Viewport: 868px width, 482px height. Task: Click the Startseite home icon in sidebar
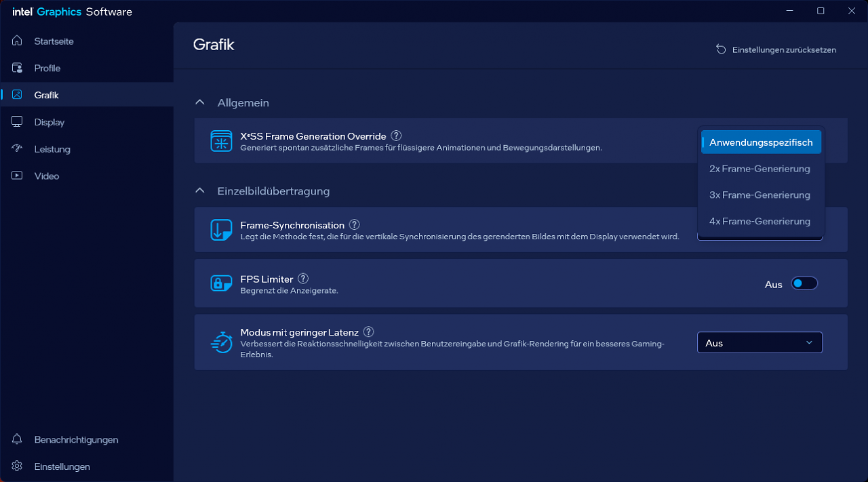[x=17, y=41]
